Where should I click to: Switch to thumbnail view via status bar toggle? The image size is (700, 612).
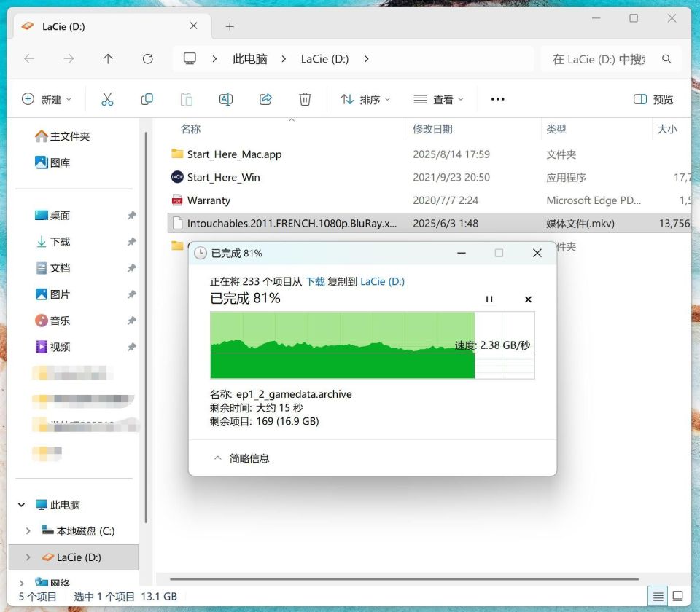coord(679,596)
